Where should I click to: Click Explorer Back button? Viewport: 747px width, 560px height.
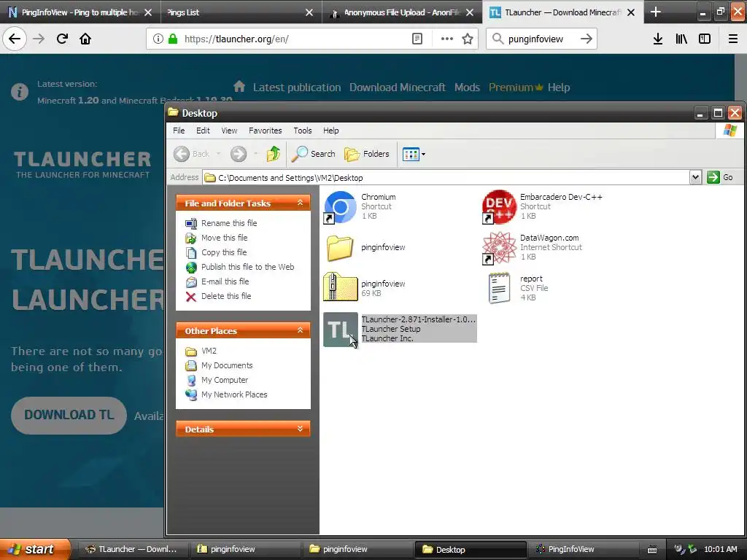tap(192, 154)
